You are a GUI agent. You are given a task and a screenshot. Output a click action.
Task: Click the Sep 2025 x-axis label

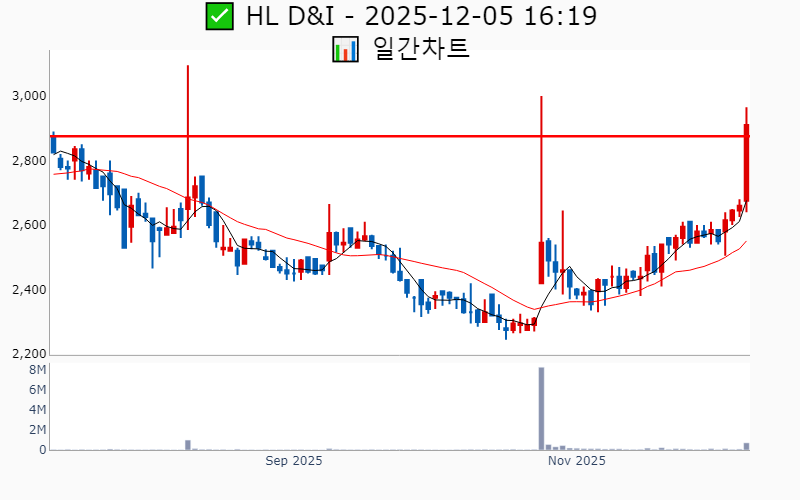pos(293,461)
